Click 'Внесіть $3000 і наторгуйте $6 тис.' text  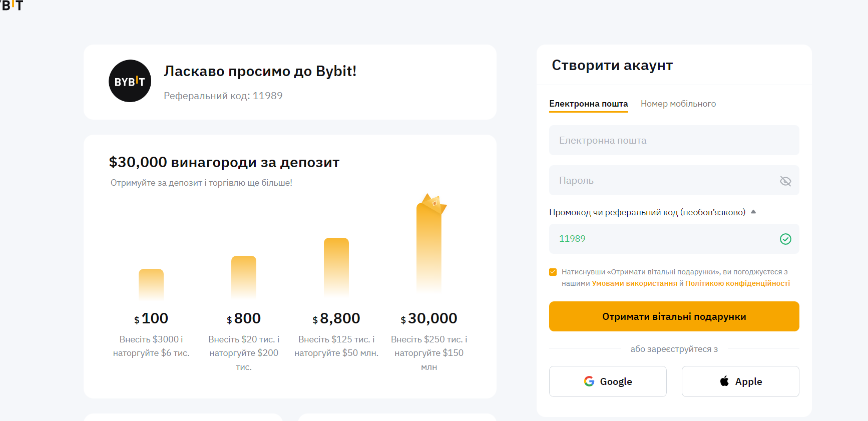[151, 346]
